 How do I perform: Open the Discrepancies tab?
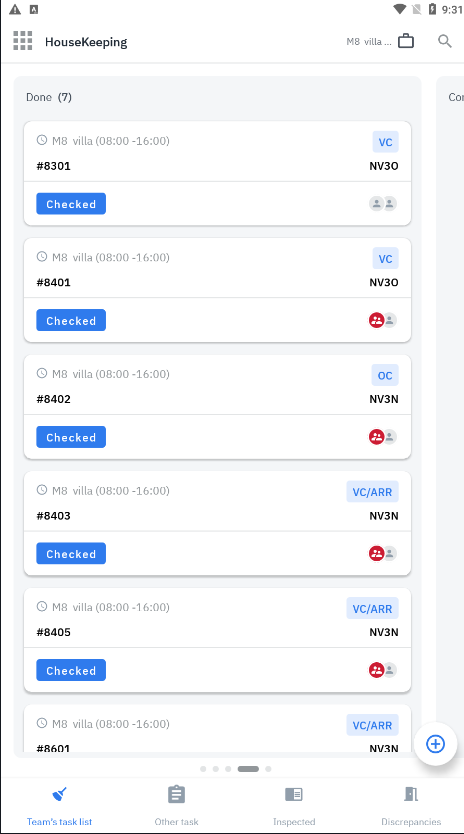click(x=411, y=806)
